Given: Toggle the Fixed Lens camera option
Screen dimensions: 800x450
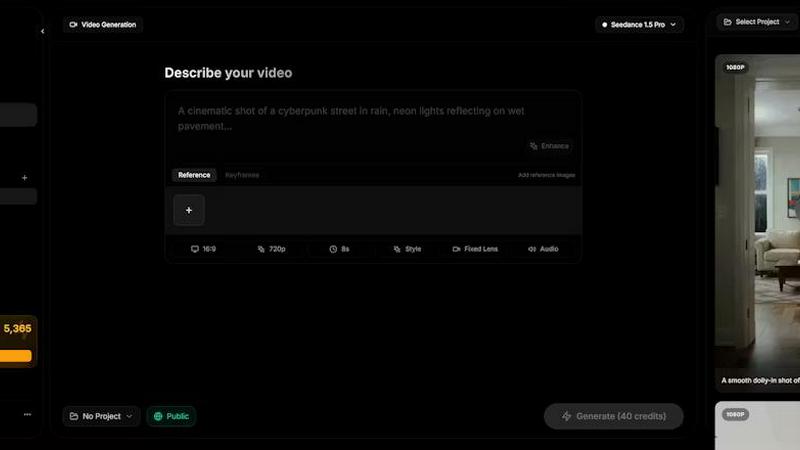Looking at the screenshot, I should [x=475, y=249].
